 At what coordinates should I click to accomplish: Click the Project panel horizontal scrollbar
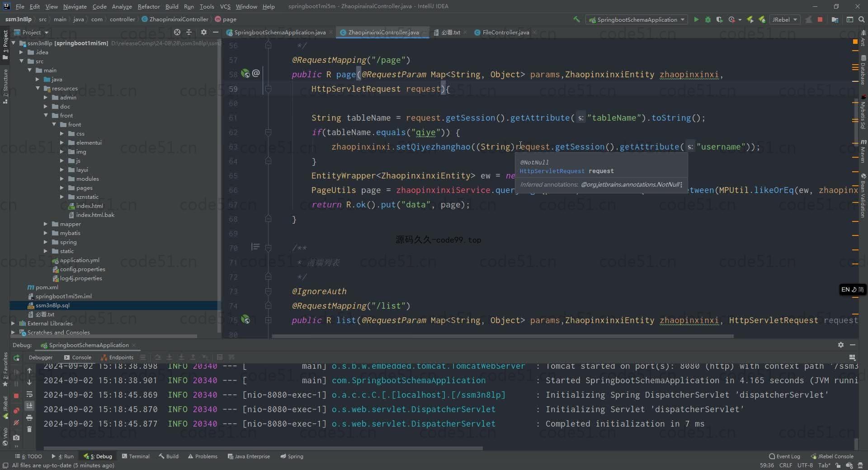tap(104, 336)
